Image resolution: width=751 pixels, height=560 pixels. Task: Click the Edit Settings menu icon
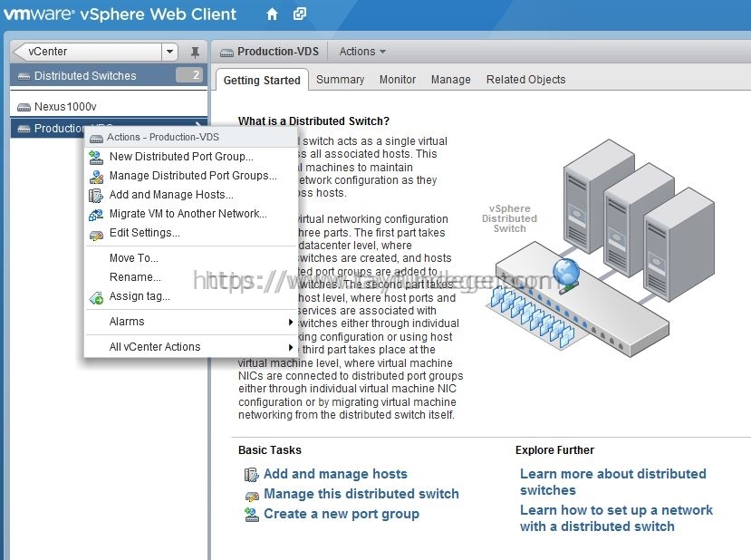[x=96, y=236]
